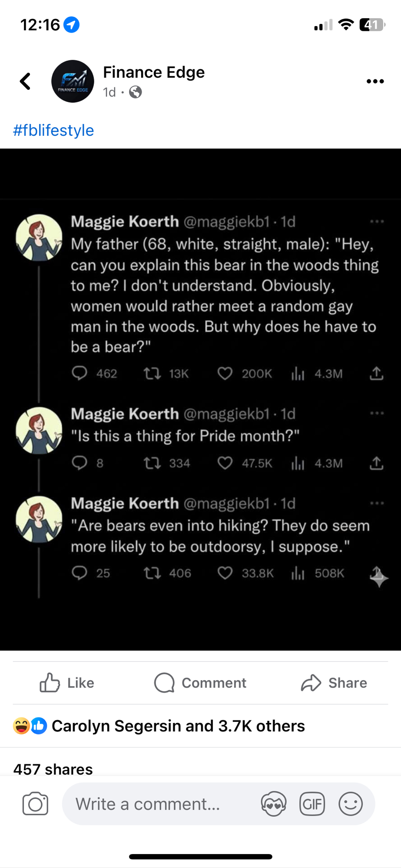Viewport: 401px width, 868px height.
Task: Share this post
Action: [x=334, y=683]
